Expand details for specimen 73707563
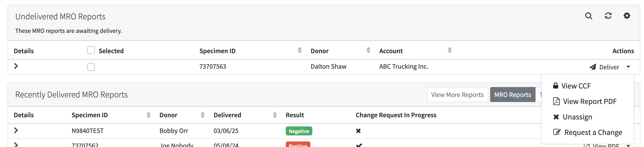 (x=16, y=66)
